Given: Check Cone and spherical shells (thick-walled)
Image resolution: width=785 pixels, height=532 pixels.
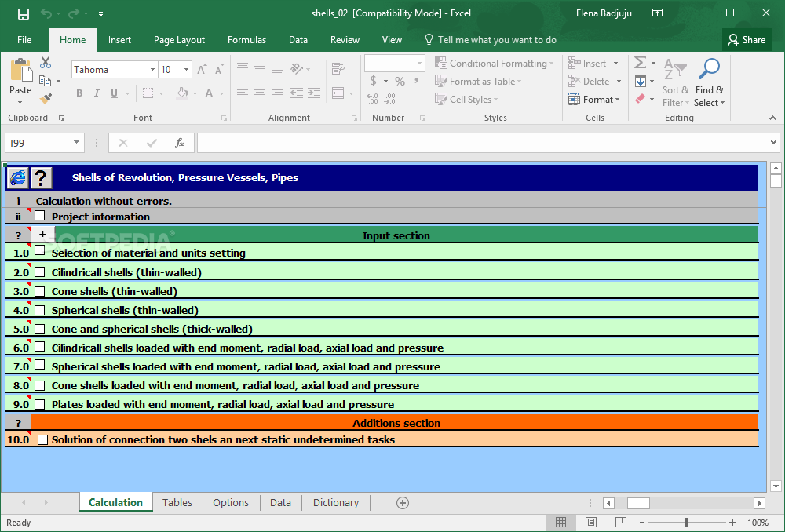Looking at the screenshot, I should (39, 329).
